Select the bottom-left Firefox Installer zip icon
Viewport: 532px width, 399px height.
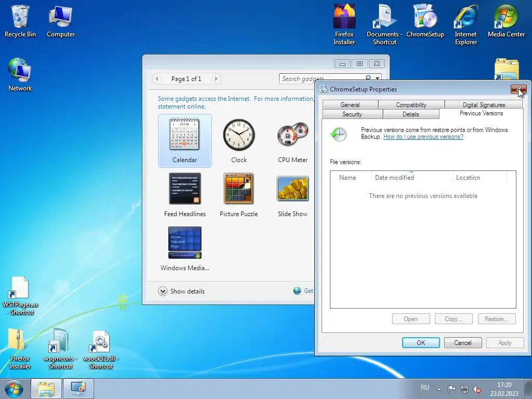[x=20, y=349]
